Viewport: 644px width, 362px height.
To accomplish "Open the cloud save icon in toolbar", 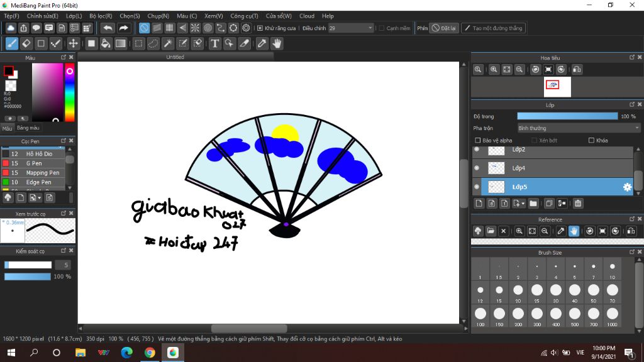I will tap(11, 28).
